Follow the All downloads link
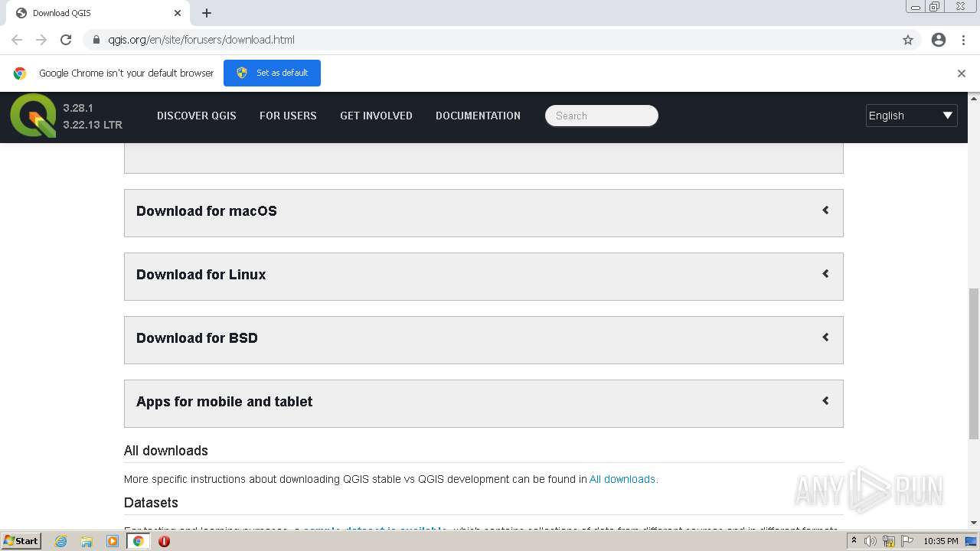Screen dimensions: 980x551 click(622, 479)
